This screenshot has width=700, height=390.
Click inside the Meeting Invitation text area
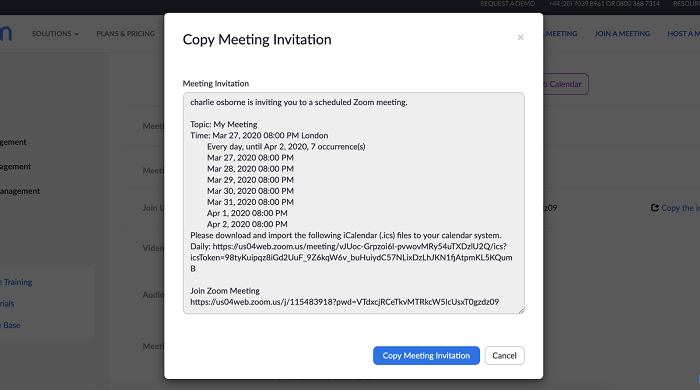coord(354,203)
